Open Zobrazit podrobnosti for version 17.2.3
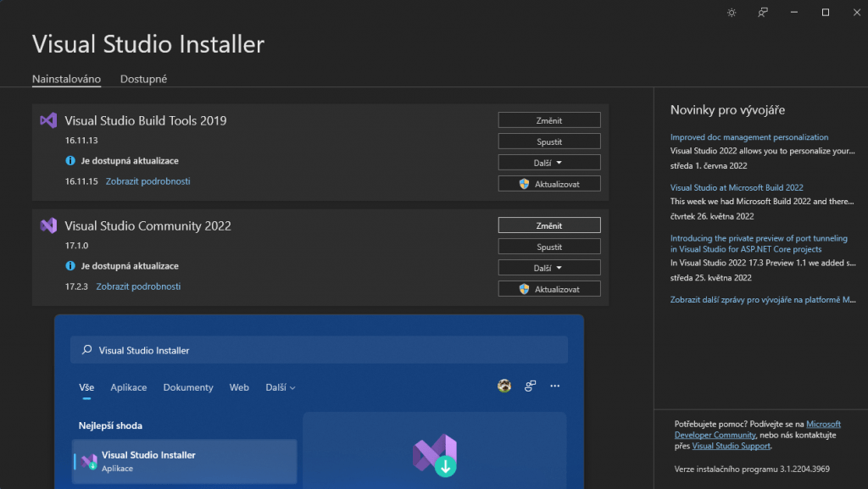The height and width of the screenshot is (489, 868). point(138,286)
